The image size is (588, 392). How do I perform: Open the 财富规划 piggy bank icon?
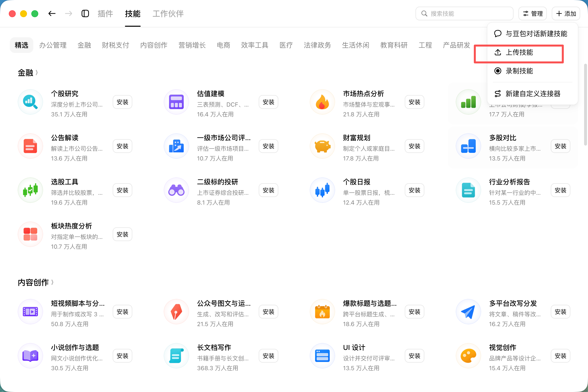[322, 146]
